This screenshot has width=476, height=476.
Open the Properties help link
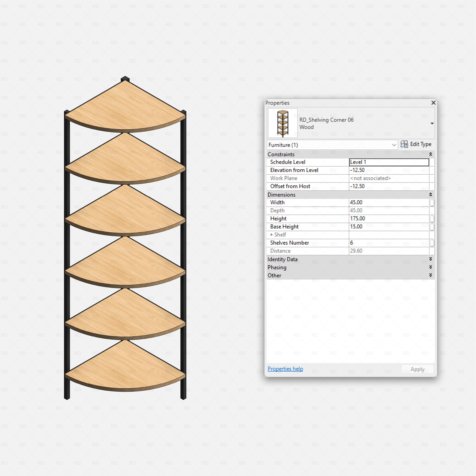(x=285, y=369)
